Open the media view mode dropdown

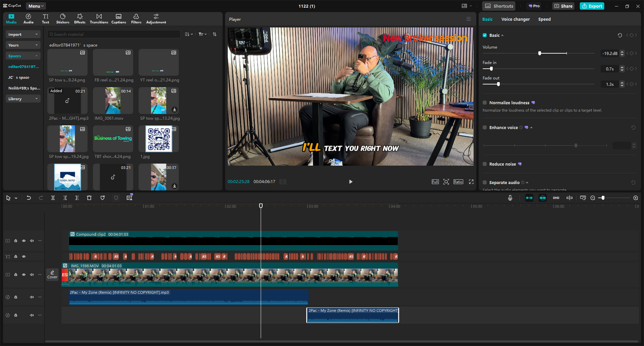188,34
